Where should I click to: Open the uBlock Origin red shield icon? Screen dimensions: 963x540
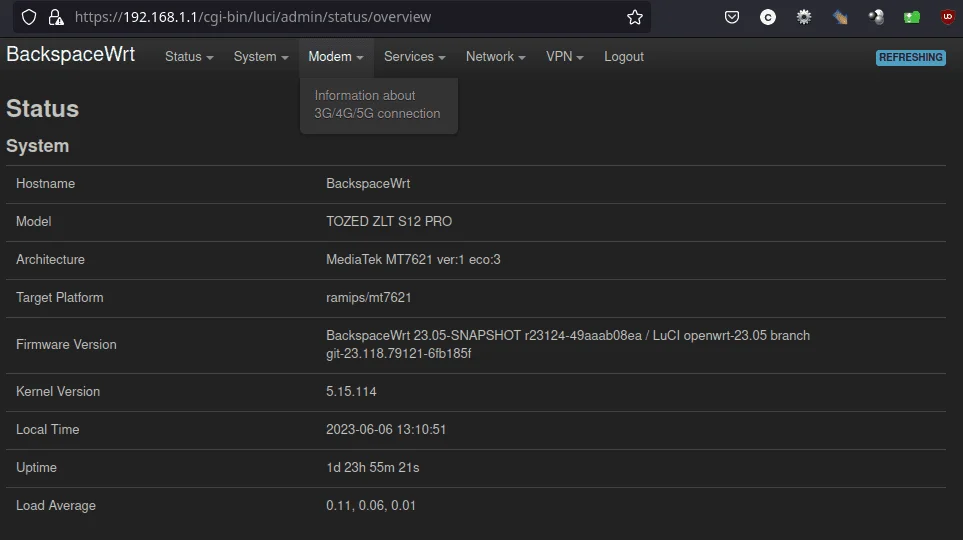pos(948,17)
